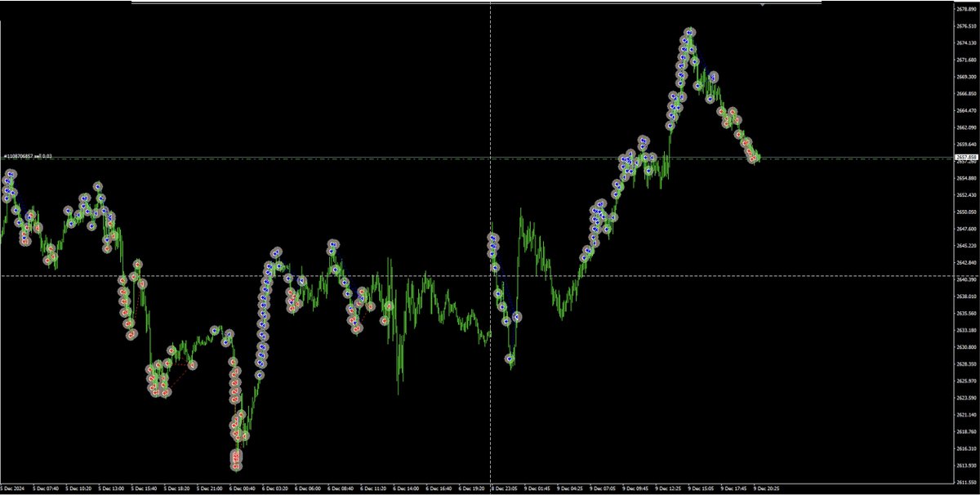Click the 2678.890 price scale label
980x495 pixels.
[x=966, y=9]
